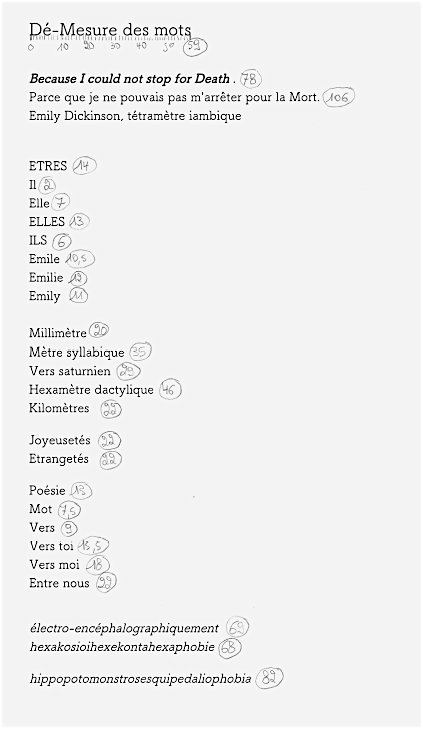
Task: Click the circled number 106
Action: [x=339, y=98]
